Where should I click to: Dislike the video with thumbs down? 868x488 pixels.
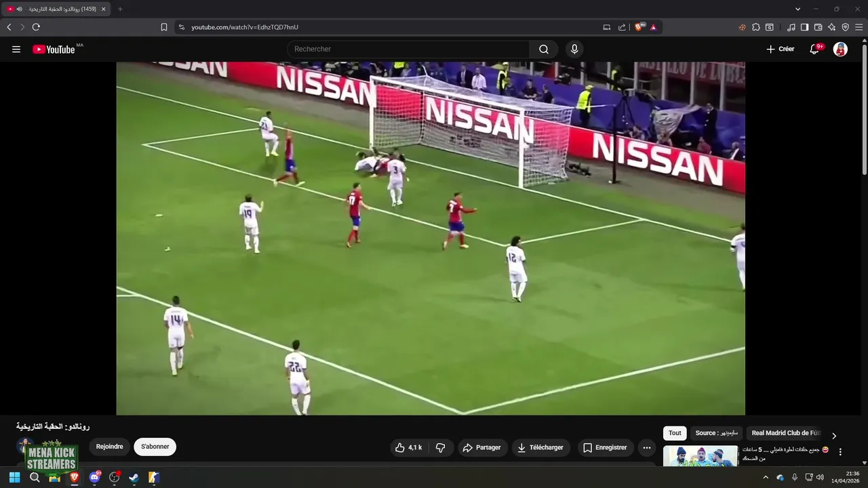coord(441,447)
